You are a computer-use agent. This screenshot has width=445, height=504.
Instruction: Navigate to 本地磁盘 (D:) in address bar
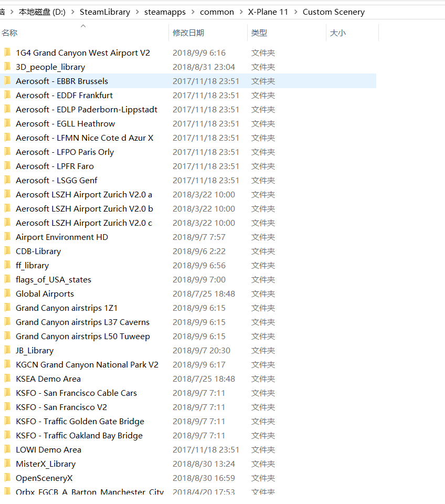(42, 12)
